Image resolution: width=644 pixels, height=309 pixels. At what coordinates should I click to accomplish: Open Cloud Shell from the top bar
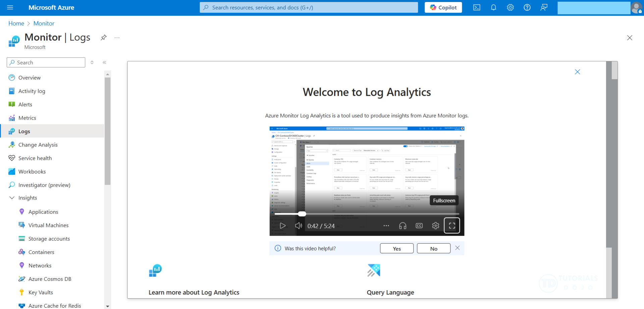pos(477,7)
